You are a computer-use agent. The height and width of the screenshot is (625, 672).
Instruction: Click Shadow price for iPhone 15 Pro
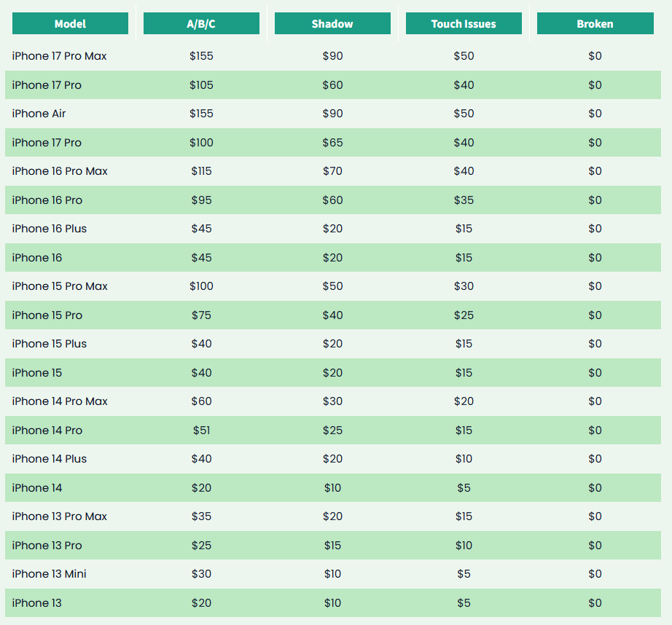332,315
